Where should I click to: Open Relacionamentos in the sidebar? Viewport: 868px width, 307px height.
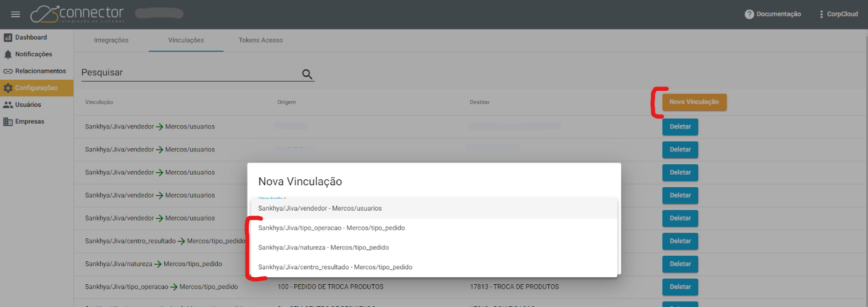tap(36, 71)
